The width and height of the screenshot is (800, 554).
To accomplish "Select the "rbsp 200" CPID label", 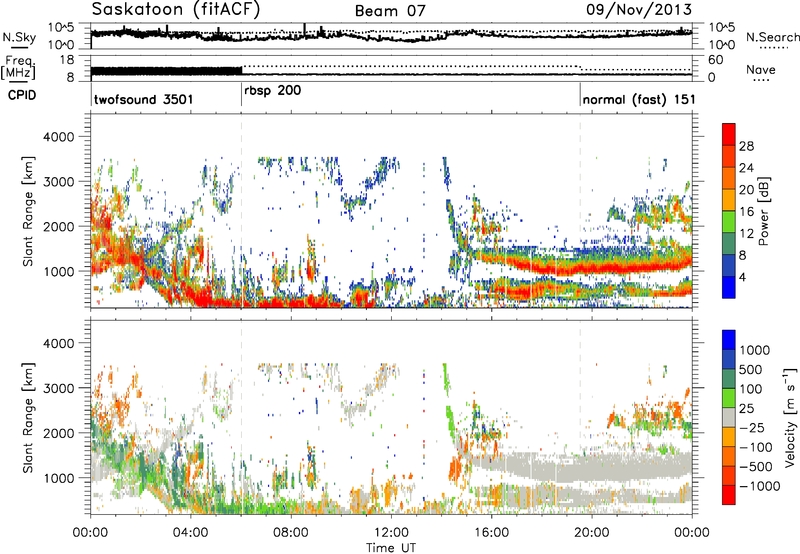I will pos(272,91).
